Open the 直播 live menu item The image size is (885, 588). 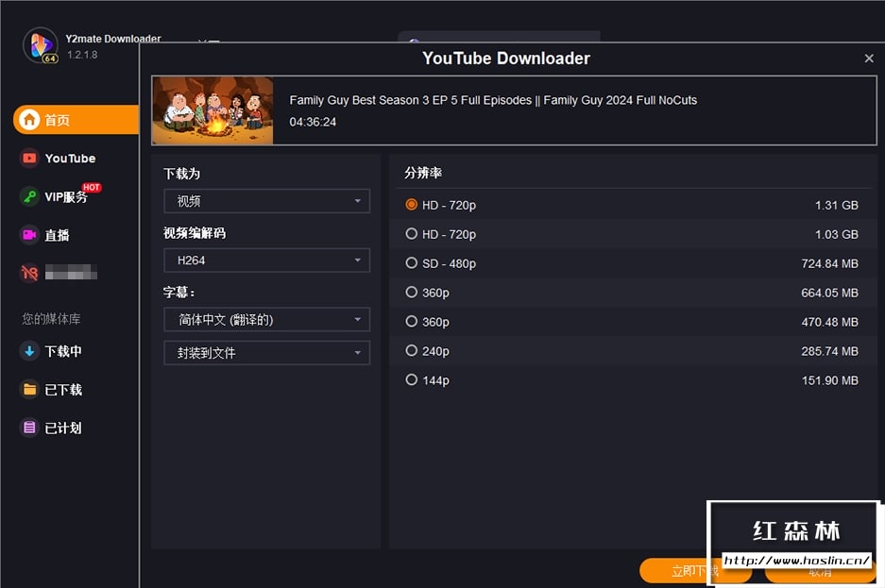[x=57, y=235]
